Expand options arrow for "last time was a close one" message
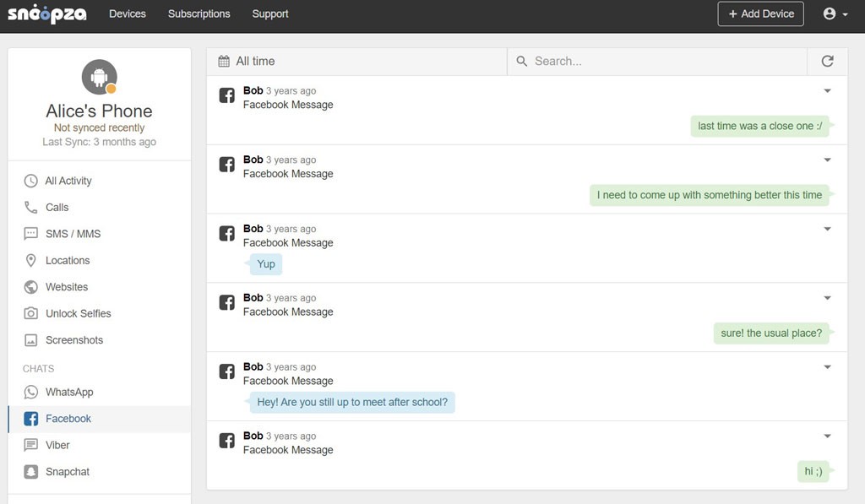 [827, 91]
